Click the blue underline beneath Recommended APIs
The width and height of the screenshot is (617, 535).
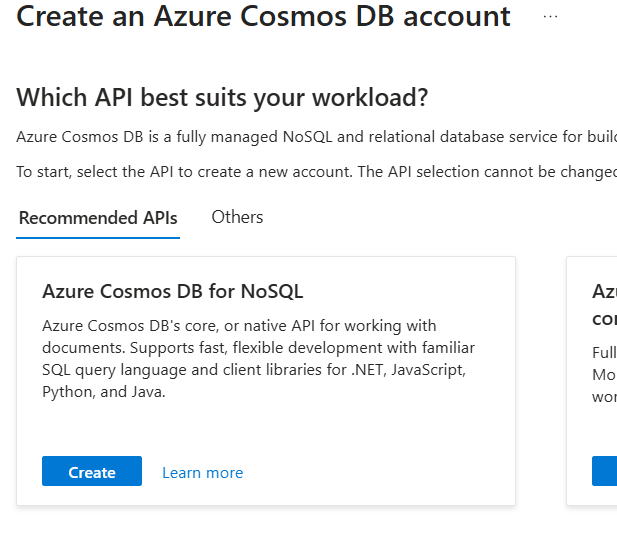(x=98, y=238)
